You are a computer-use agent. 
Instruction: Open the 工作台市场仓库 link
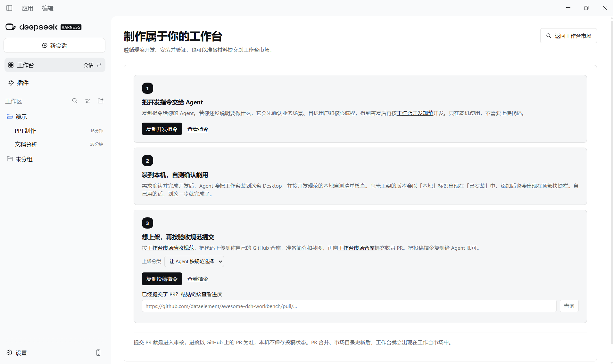tap(356, 248)
